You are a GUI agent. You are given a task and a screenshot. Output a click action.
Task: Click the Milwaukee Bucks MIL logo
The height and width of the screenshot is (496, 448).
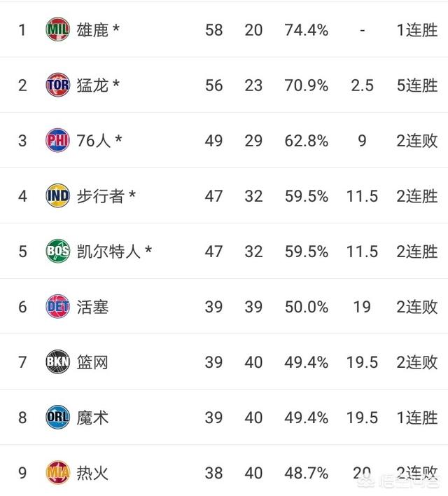(57, 29)
